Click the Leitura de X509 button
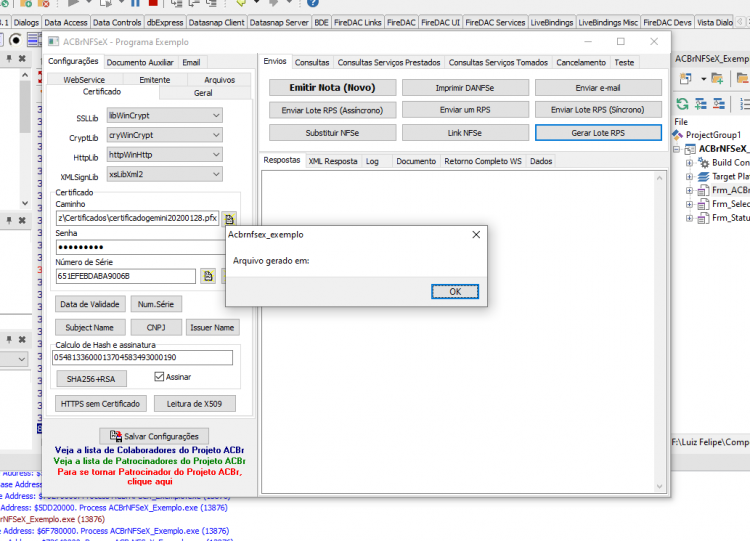Screen dimensions: 750x541 click(194, 404)
